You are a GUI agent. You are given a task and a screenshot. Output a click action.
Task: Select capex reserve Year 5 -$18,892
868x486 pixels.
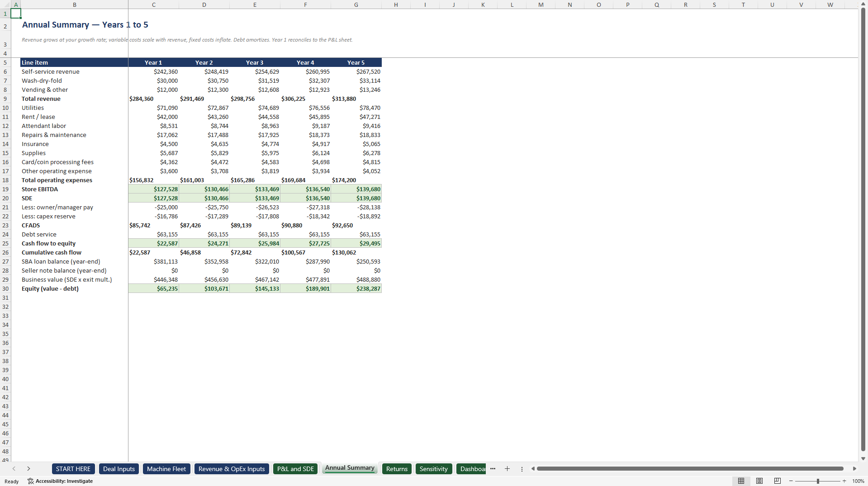point(356,216)
